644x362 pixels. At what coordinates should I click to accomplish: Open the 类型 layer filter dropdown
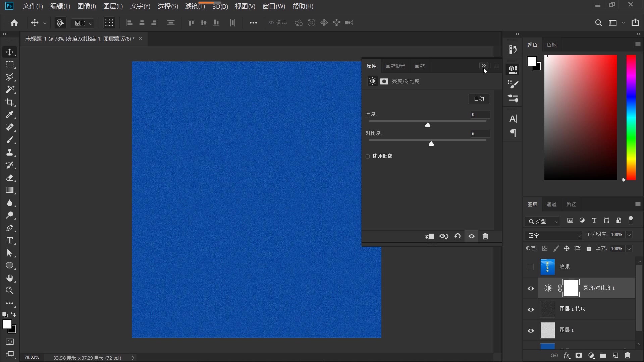click(542, 222)
